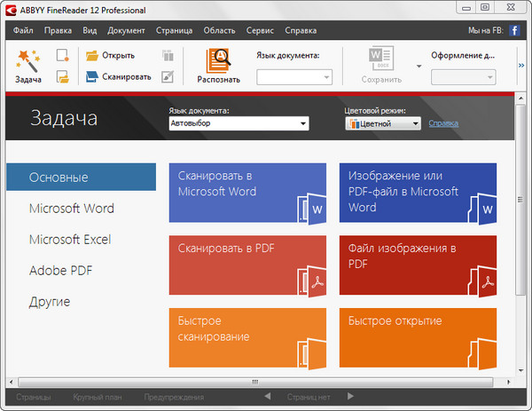Screen dimensions: 532x411
Task: Expand the toolbar Язык документа combo box
Action: point(326,78)
